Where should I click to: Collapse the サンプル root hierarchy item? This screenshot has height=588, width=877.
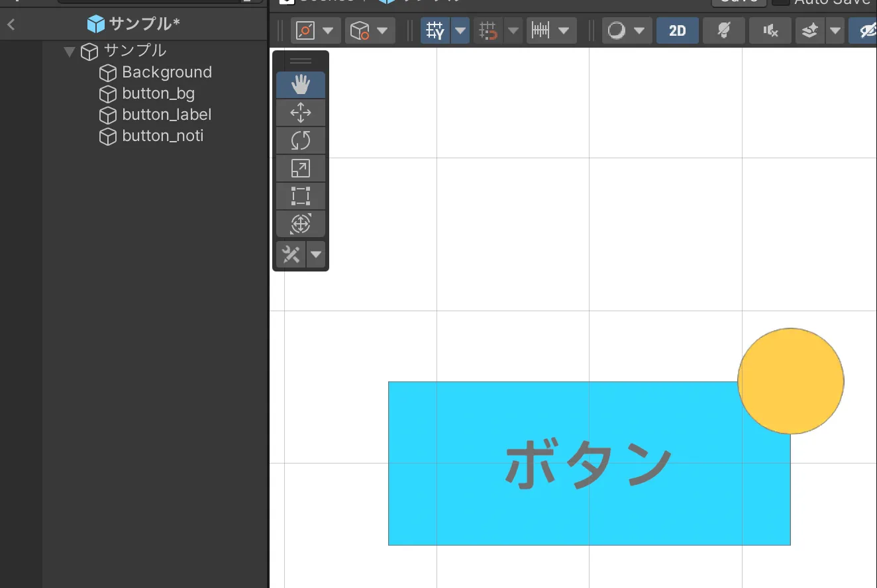pos(70,51)
